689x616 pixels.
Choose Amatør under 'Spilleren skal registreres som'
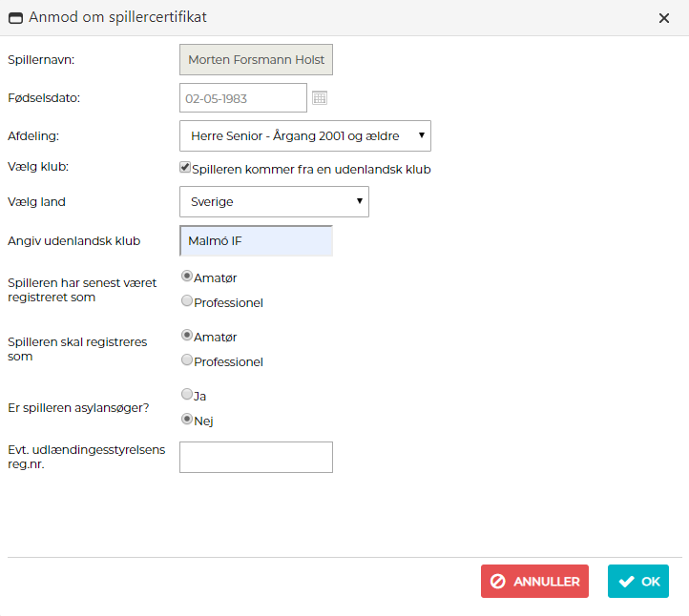(187, 336)
